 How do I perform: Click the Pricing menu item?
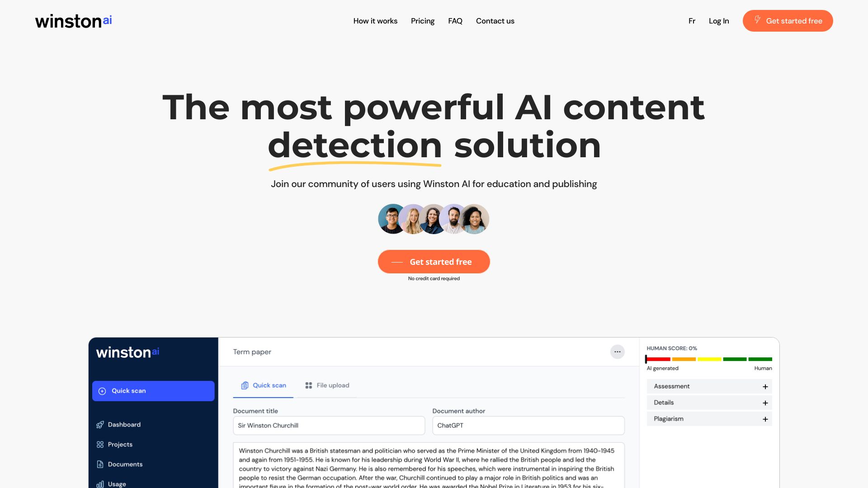coord(423,21)
